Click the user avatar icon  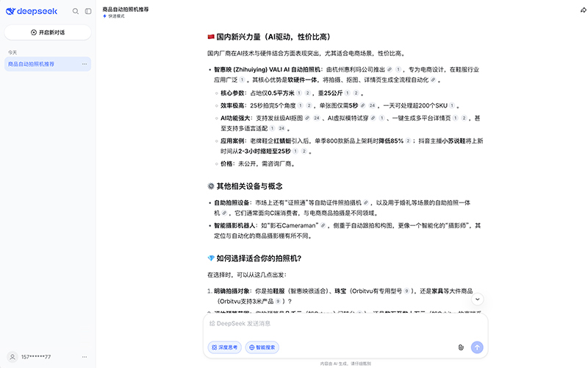[x=12, y=357]
